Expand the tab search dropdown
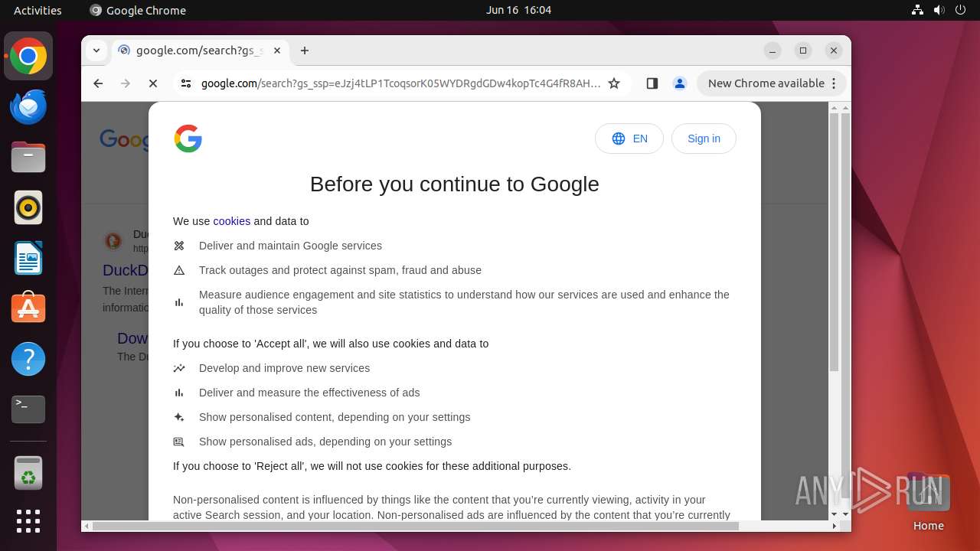The height and width of the screenshot is (551, 980). (x=96, y=51)
